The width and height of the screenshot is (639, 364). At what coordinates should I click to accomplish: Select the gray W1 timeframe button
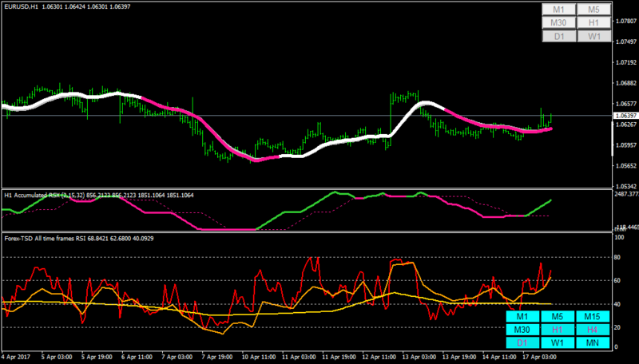click(x=594, y=36)
